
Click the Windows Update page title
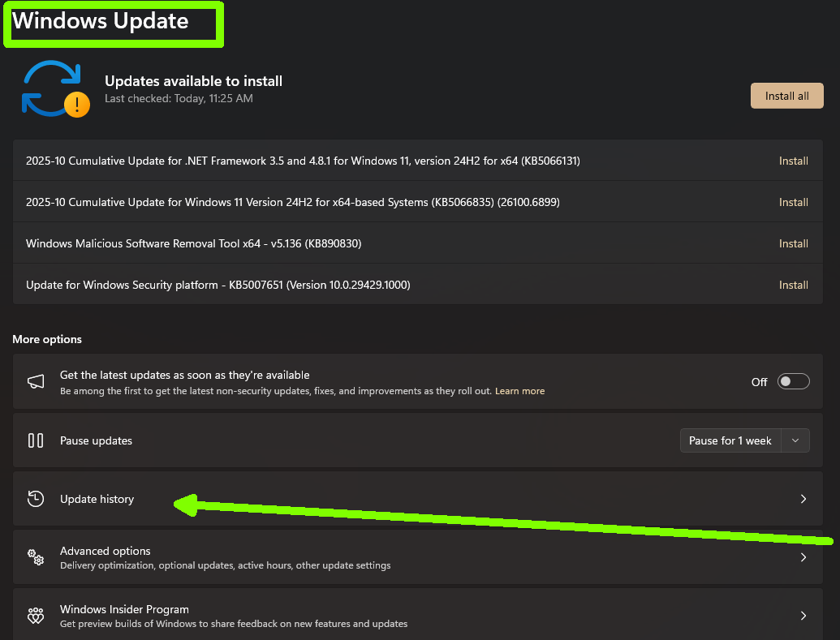[100, 21]
